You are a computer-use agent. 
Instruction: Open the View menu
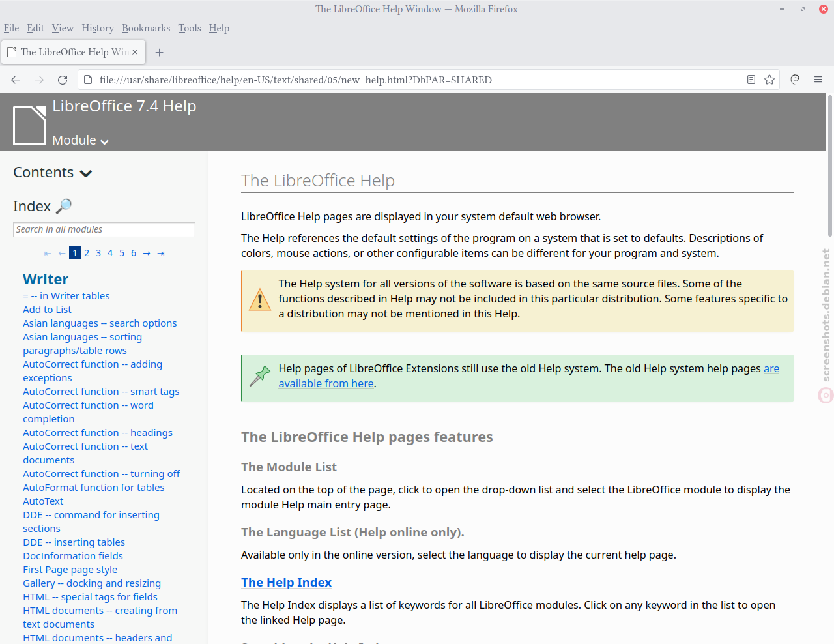point(63,28)
